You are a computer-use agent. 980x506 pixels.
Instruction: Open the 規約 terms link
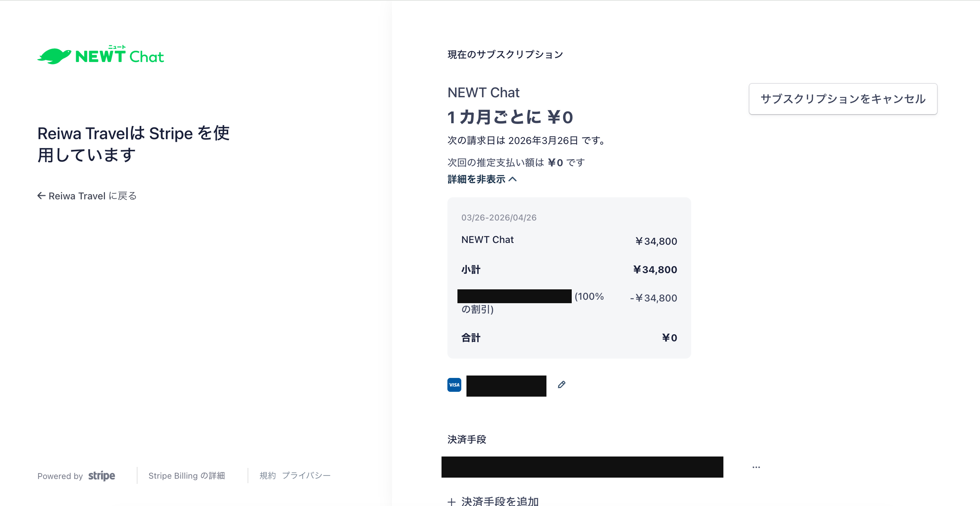[x=267, y=476]
